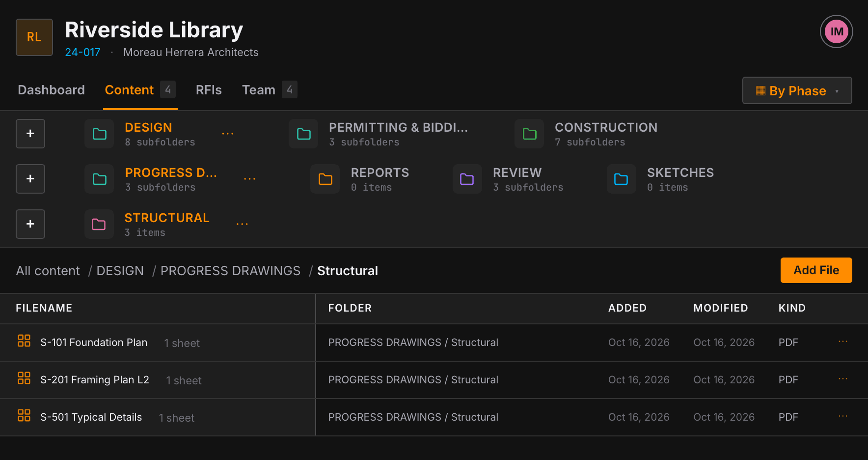The image size is (868, 460).
Task: Click sheet icon for S-501 Typical Details
Action: click(24, 415)
